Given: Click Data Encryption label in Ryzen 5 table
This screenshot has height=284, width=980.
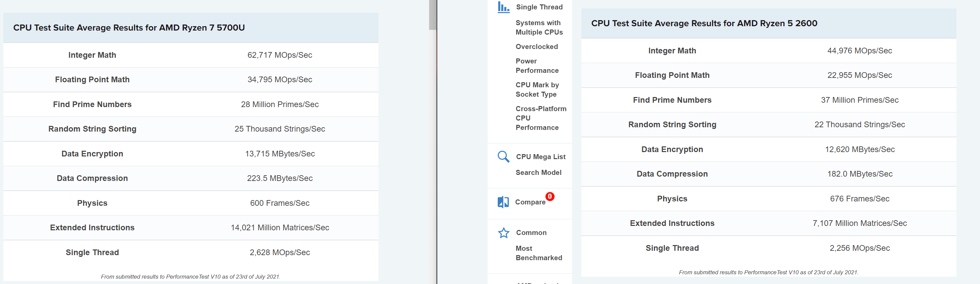Looking at the screenshot, I should [x=672, y=149].
